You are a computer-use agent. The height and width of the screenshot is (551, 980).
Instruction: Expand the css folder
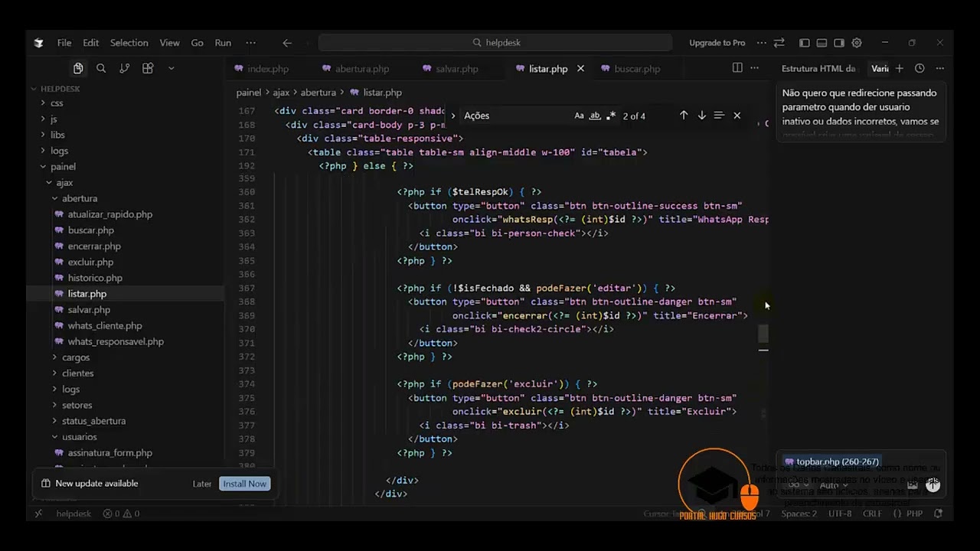click(x=57, y=103)
